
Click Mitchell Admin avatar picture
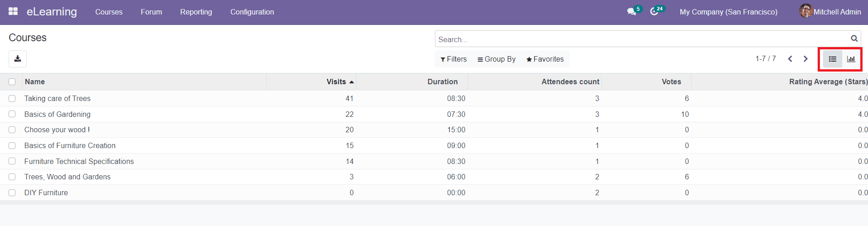(x=806, y=11)
